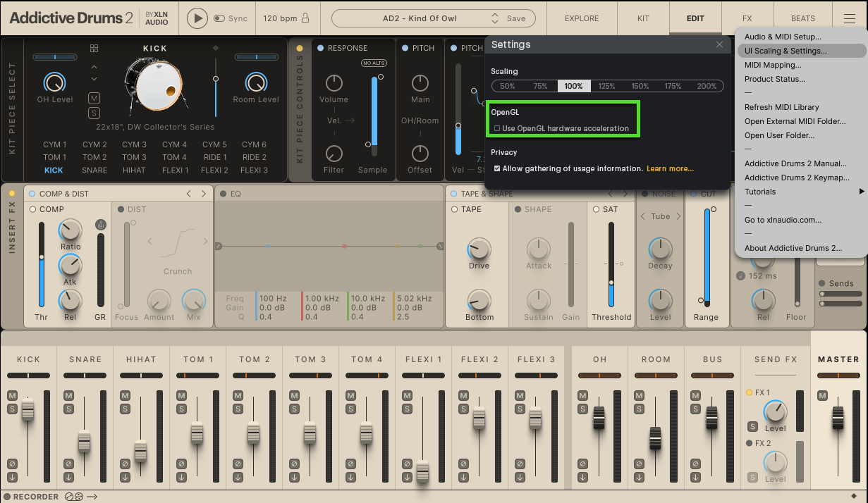Switch to the EXPLORE tab
868x503 pixels.
point(582,18)
